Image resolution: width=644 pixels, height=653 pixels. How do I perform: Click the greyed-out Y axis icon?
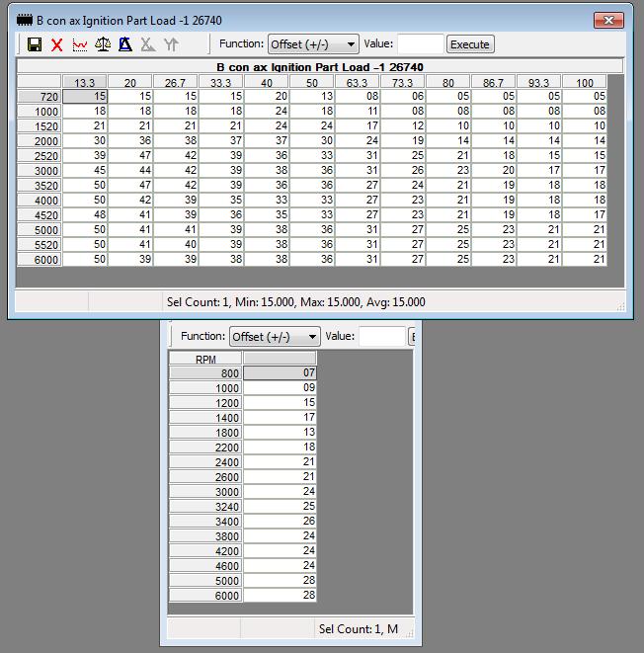(x=171, y=44)
